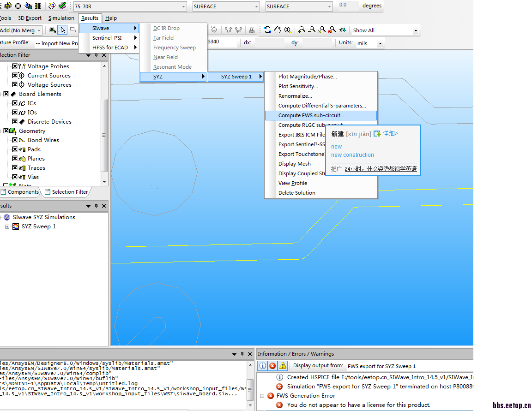
Task: Click the Chinese promotion link in popup
Action: click(381, 169)
